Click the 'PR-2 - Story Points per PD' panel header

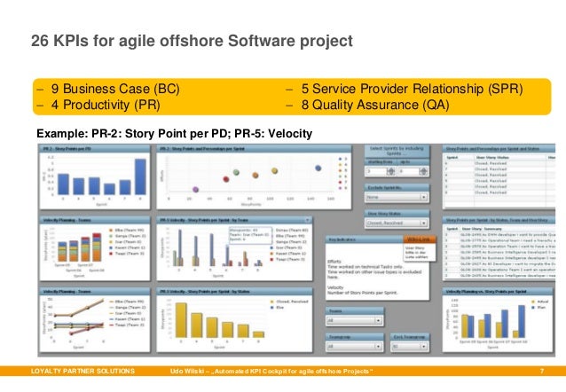[x=94, y=149]
